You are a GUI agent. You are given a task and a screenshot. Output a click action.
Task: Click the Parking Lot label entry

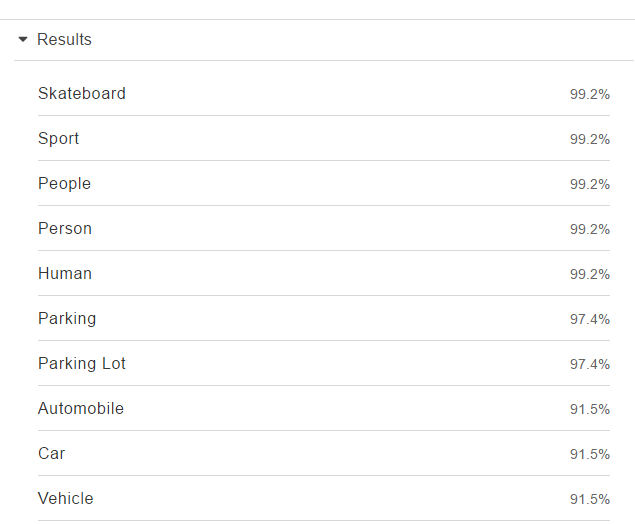pos(324,363)
